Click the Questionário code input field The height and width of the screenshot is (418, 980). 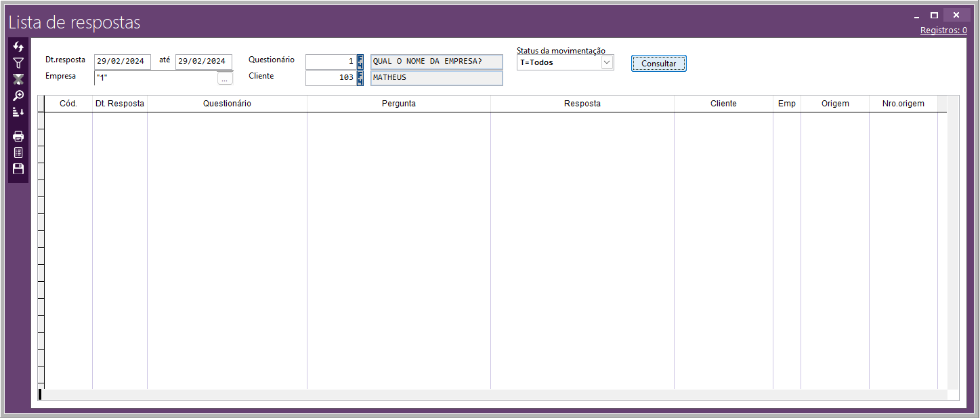331,62
